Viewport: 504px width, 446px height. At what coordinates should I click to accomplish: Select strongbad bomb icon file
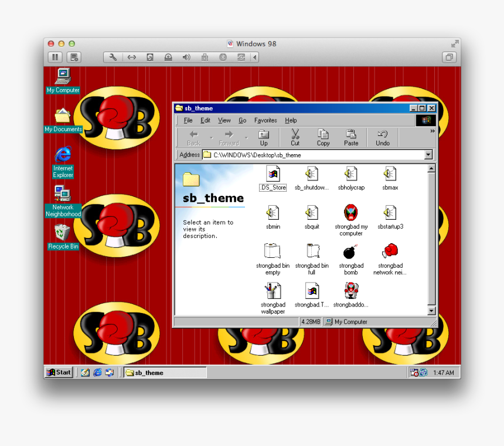click(351, 260)
